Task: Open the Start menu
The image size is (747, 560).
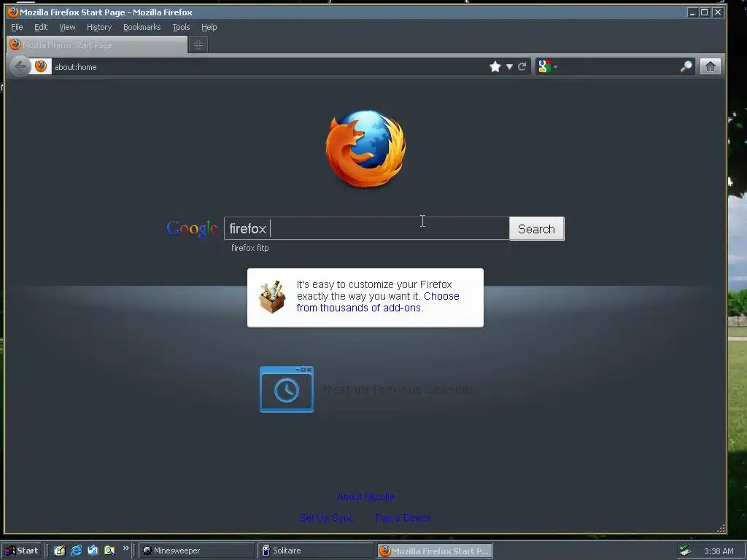Action: 21,551
